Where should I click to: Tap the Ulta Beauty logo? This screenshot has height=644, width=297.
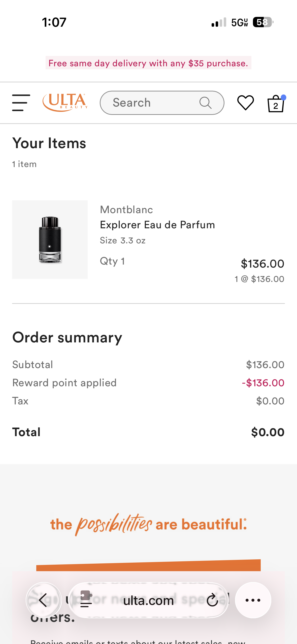tap(65, 102)
